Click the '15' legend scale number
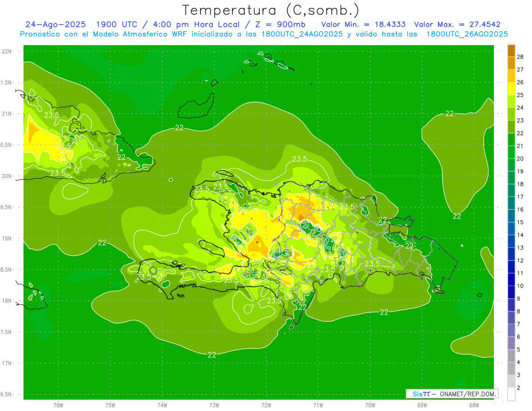This screenshot has width=532, height=411. (x=520, y=222)
